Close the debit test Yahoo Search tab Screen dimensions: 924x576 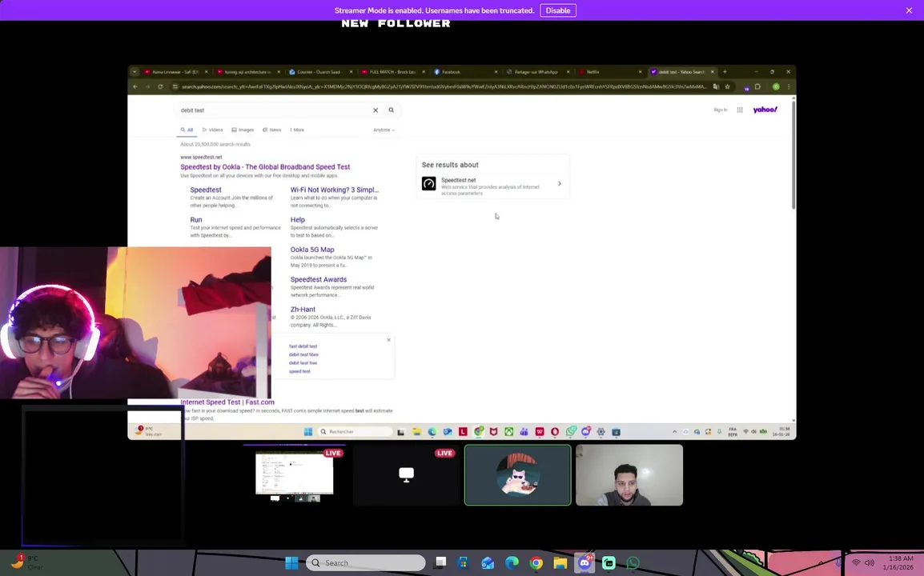tap(713, 72)
